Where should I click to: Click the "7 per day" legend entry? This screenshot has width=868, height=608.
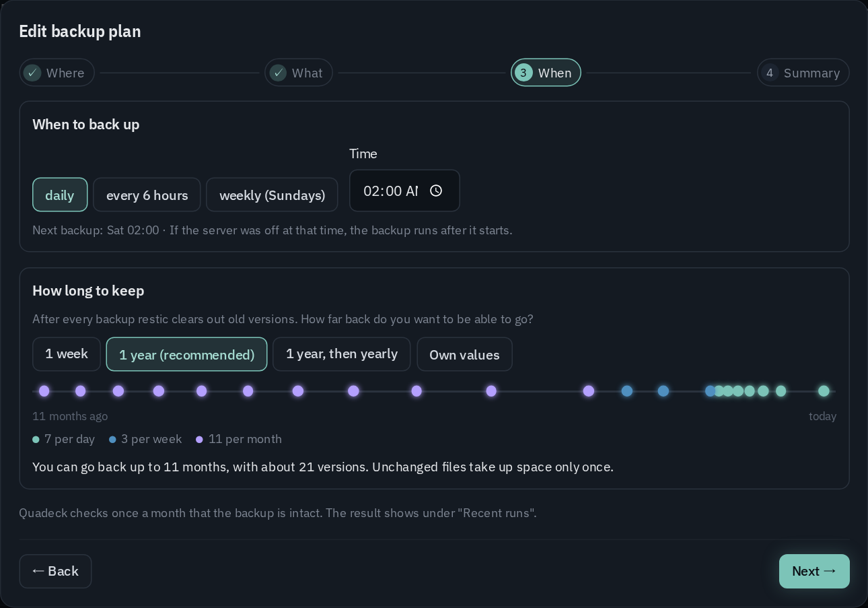point(64,439)
